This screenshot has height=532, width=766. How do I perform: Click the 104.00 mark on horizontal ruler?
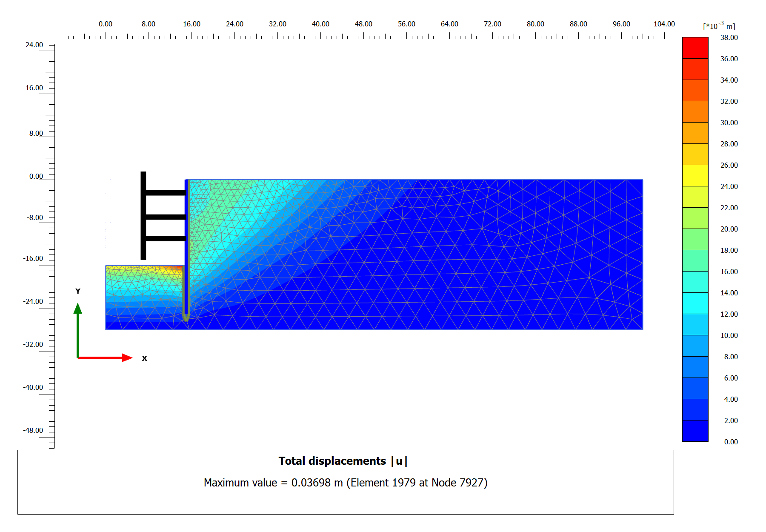click(x=664, y=24)
